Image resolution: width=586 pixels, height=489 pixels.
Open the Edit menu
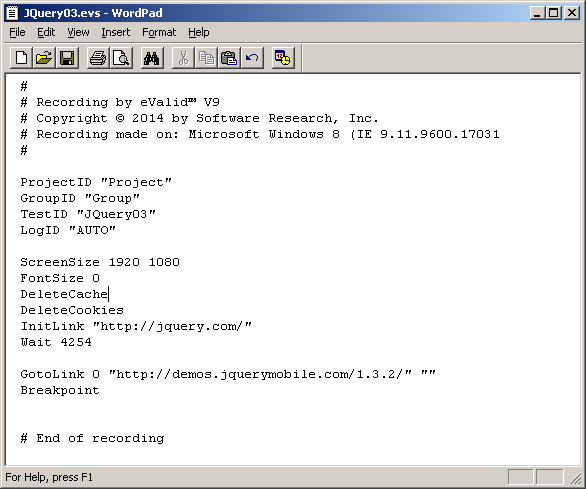click(46, 33)
